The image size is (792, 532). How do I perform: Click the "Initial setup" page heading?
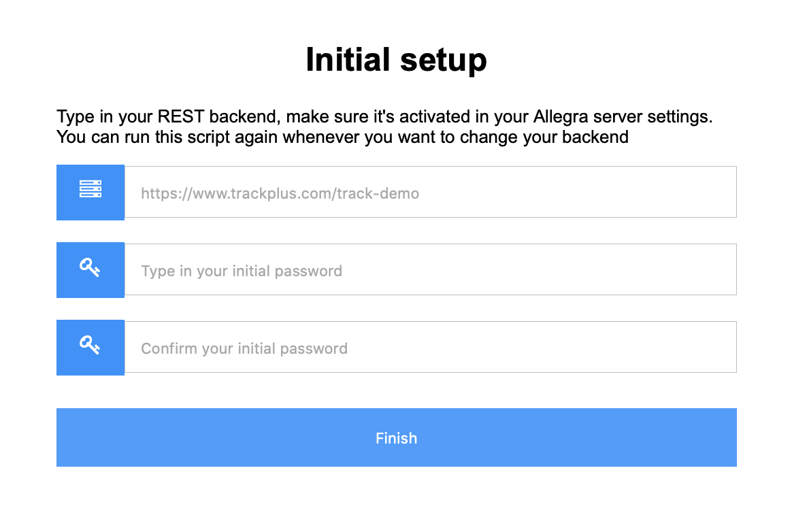(396, 60)
